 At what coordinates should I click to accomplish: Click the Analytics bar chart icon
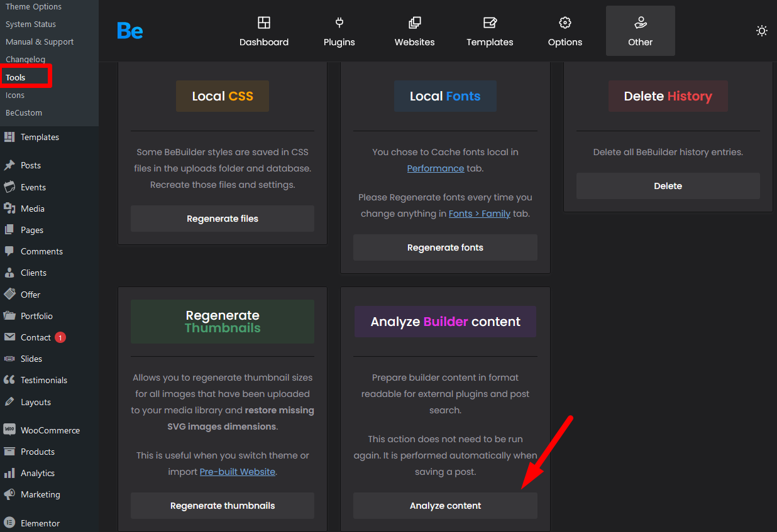tap(9, 473)
